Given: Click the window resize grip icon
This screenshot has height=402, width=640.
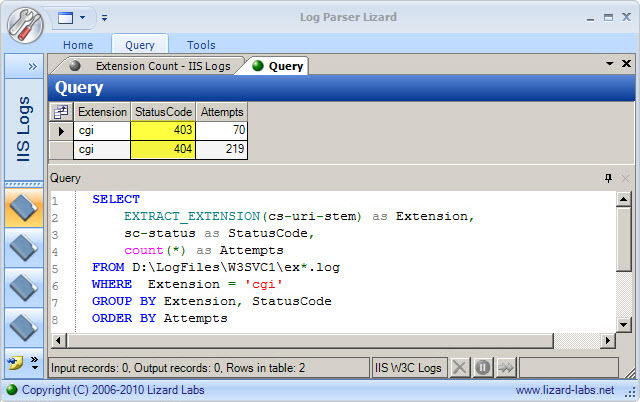Looking at the screenshot, I should (x=629, y=392).
